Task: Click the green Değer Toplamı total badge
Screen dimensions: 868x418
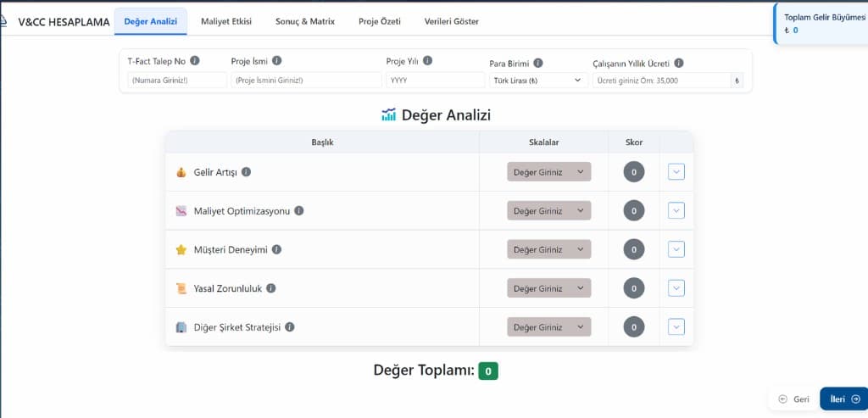Action: point(488,371)
